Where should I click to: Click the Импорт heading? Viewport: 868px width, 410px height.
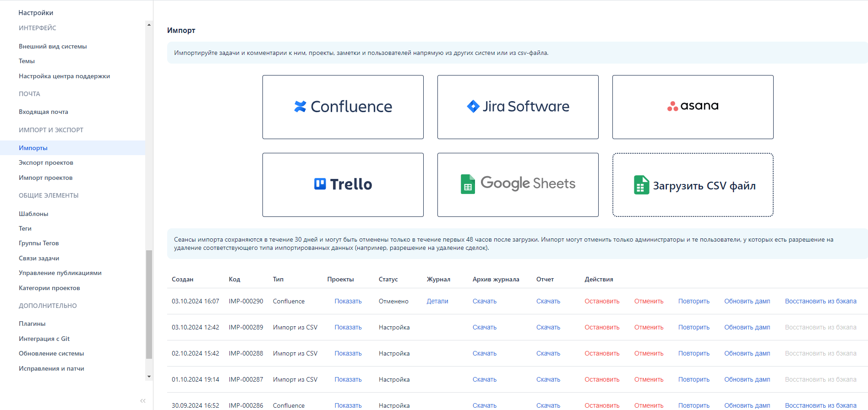[181, 30]
